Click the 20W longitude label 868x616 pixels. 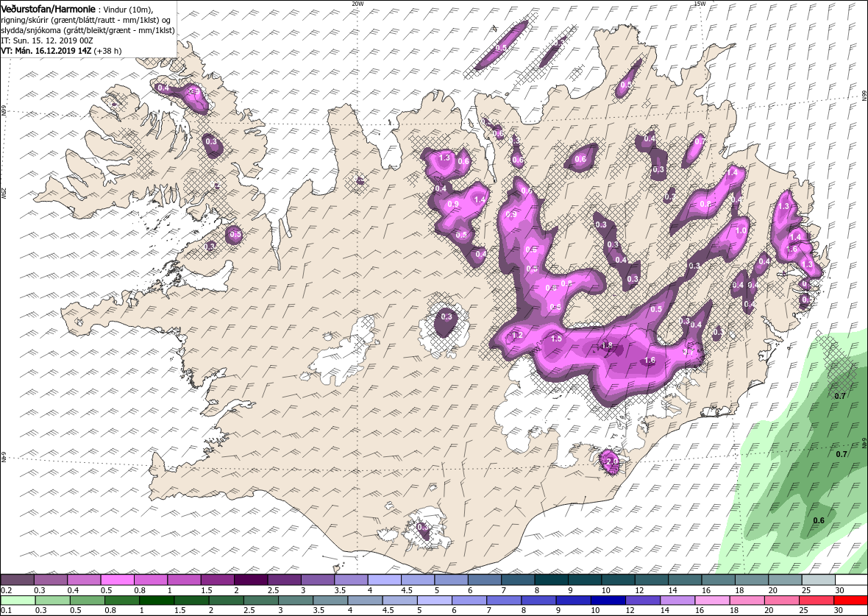coord(358,4)
